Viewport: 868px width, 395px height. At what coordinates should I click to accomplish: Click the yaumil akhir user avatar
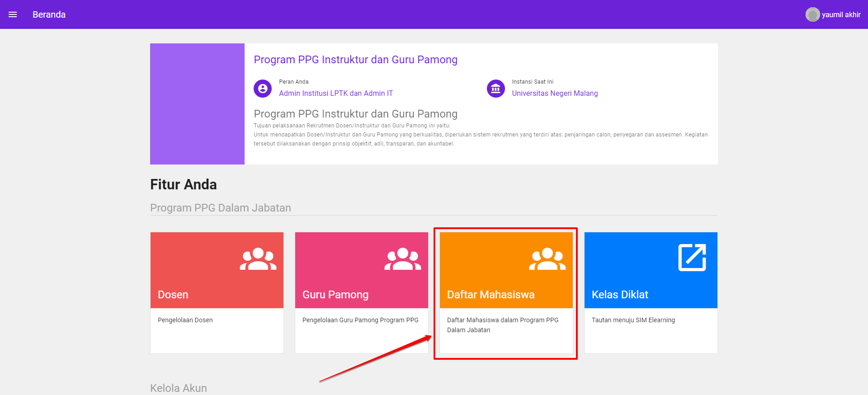pyautogui.click(x=812, y=14)
